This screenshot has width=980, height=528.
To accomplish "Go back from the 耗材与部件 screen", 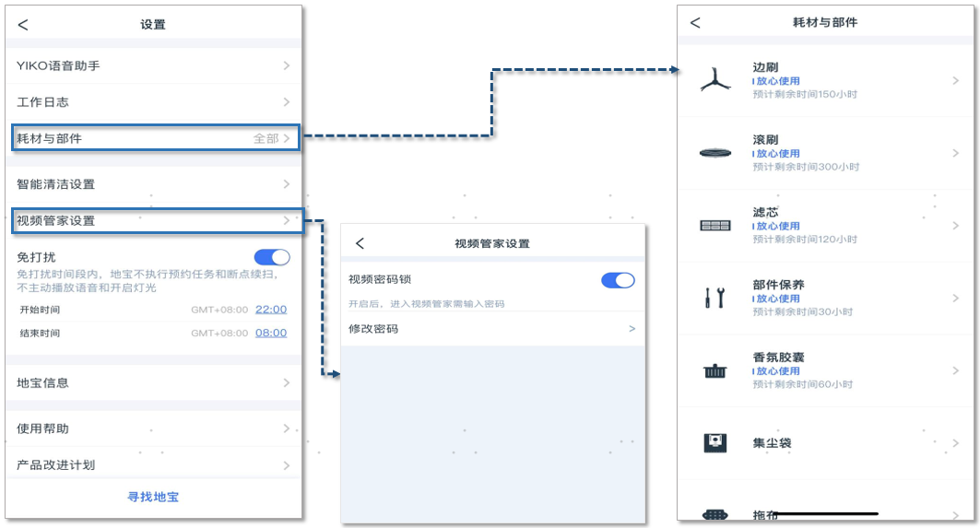I will pos(695,22).
